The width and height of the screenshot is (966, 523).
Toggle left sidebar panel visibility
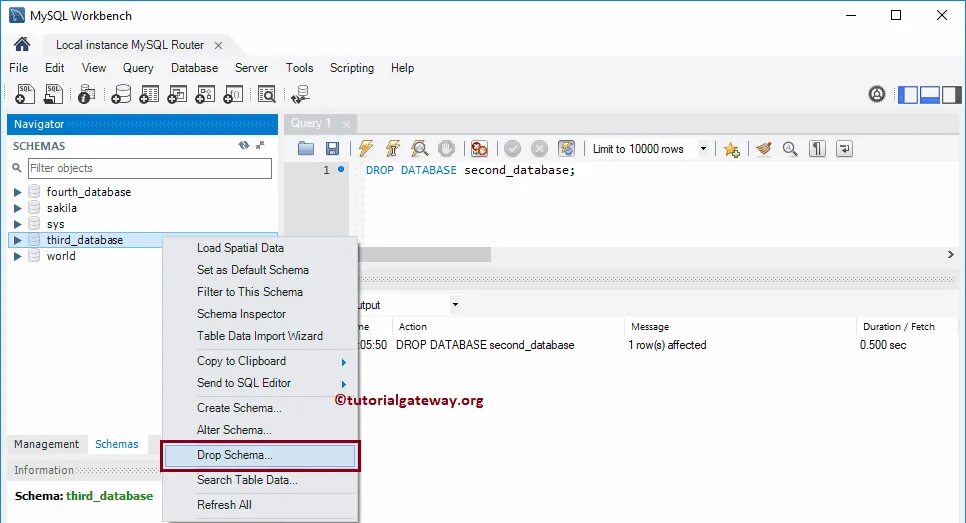pos(907,95)
